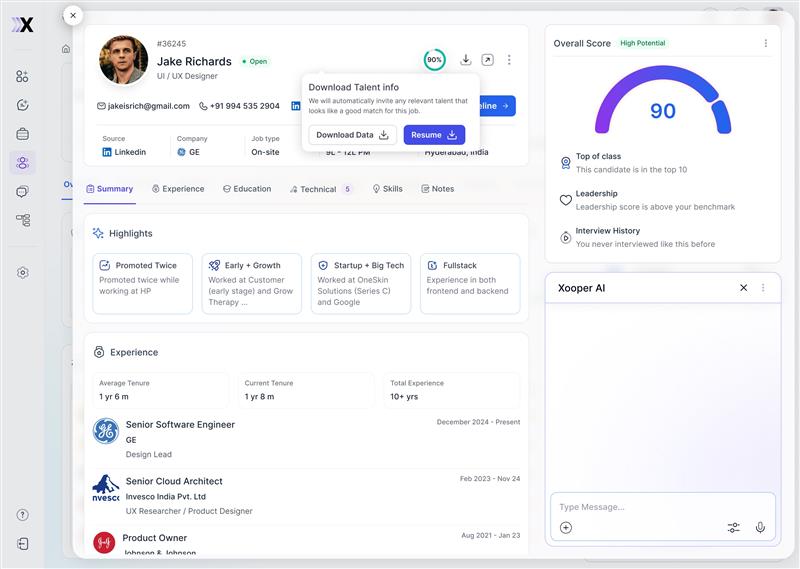Click Senior Cloud Architect job title

174,481
